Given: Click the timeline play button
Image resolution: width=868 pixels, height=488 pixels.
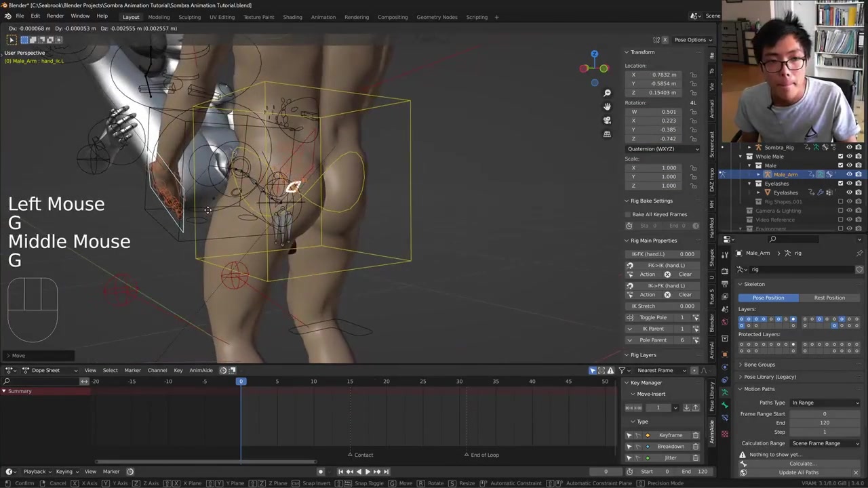Looking at the screenshot, I should (x=368, y=472).
